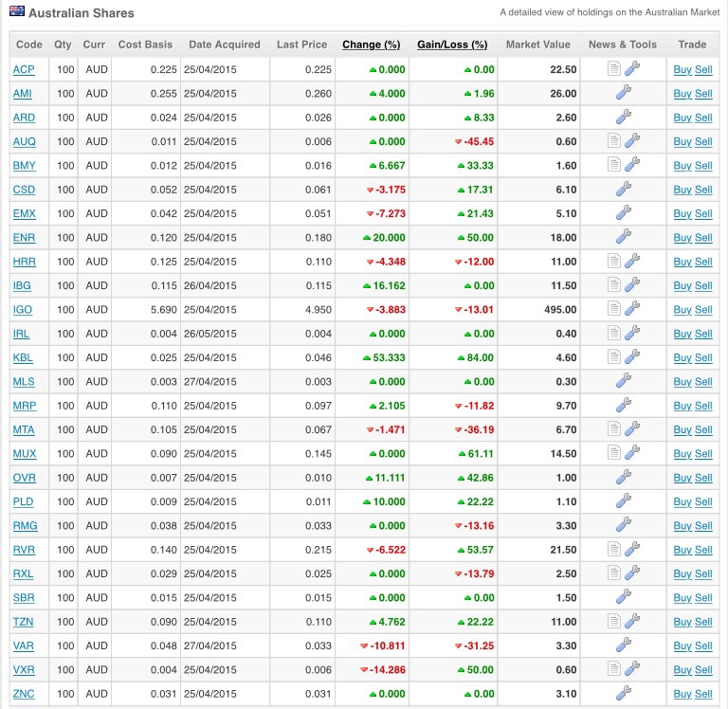Click Buy for RVR shares
Screen dimensions: 728x709
682,550
